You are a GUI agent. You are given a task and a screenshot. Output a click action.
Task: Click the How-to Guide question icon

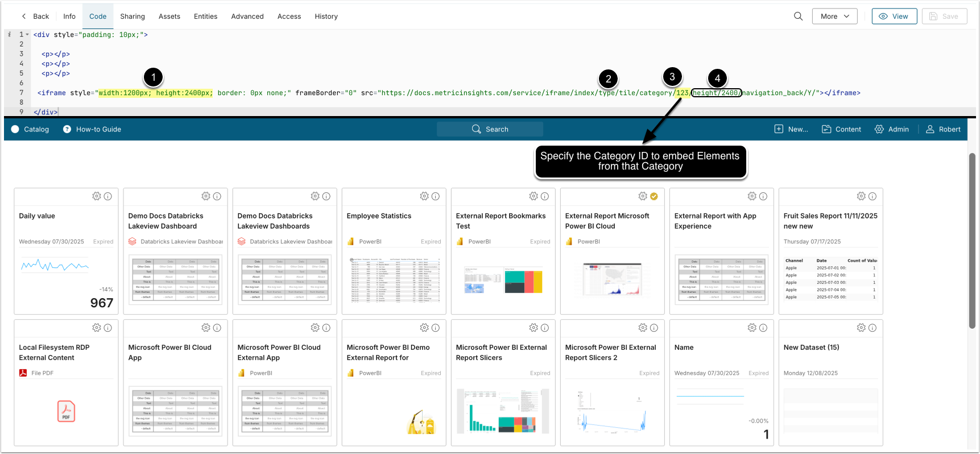[67, 129]
